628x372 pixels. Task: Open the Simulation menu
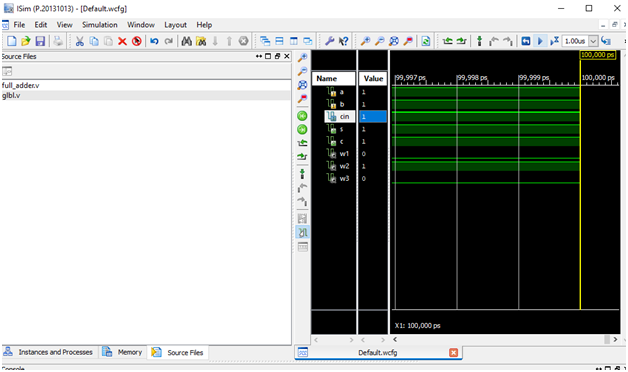pyautogui.click(x=100, y=25)
